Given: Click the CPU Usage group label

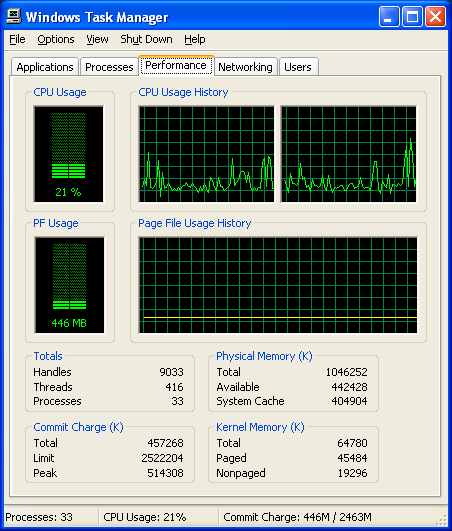Looking at the screenshot, I should [60, 92].
